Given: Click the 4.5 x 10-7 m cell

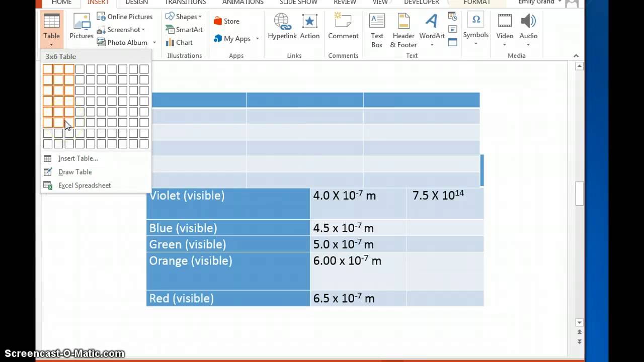Looking at the screenshot, I should pos(358,228).
